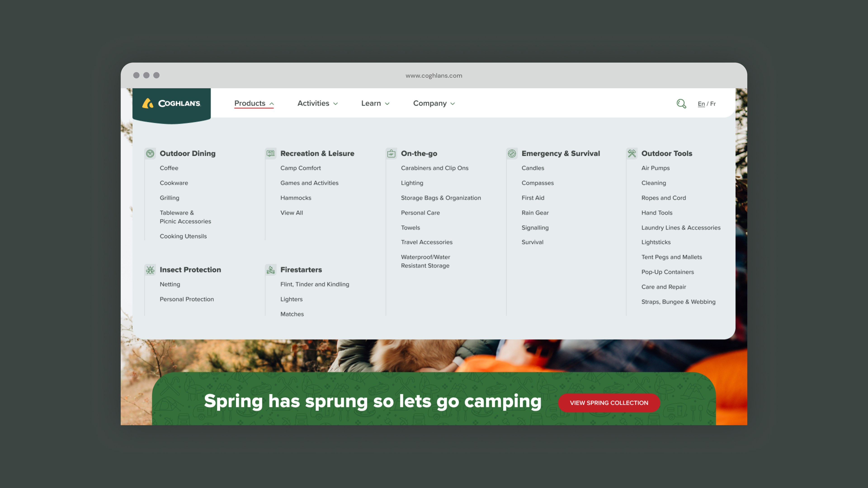
Task: Open Survival link
Action: point(532,242)
